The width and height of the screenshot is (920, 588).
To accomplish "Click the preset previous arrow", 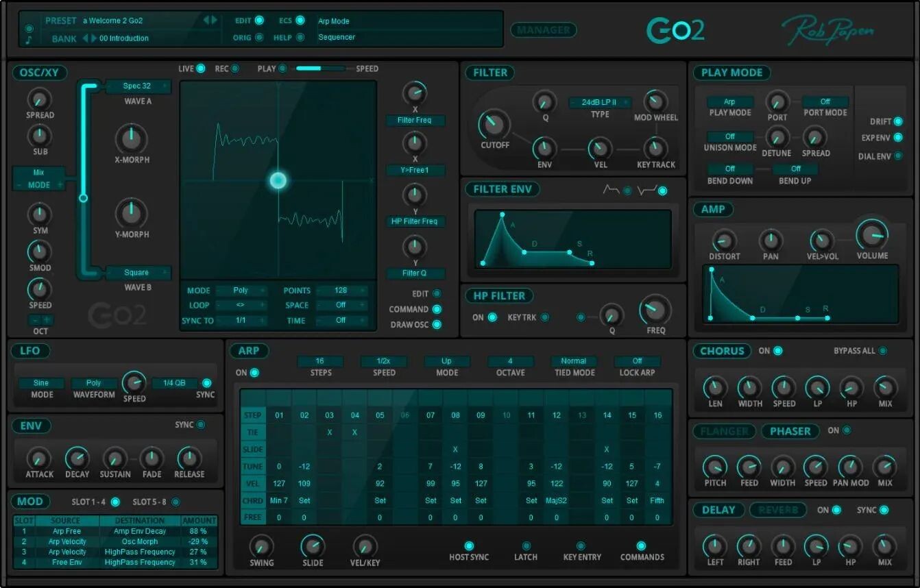I will point(206,21).
